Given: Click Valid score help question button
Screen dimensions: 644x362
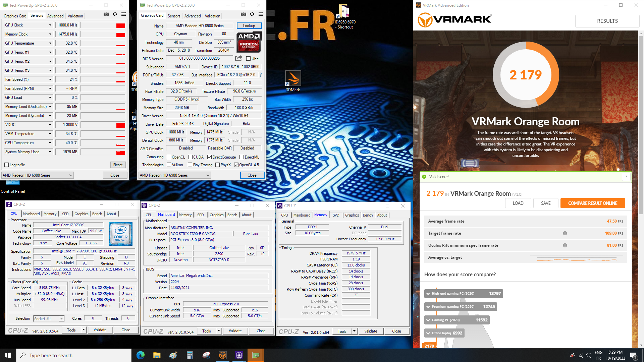Looking at the screenshot, I should point(626,177).
